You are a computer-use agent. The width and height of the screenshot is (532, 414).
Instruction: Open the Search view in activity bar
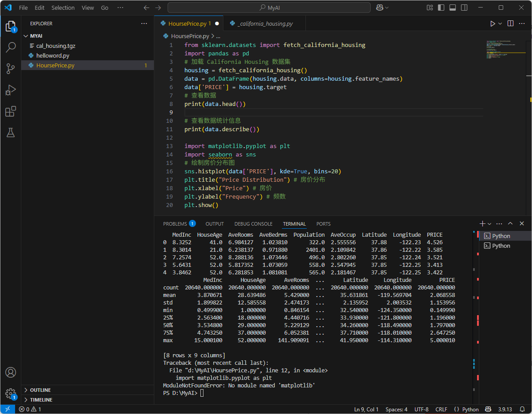(11, 47)
